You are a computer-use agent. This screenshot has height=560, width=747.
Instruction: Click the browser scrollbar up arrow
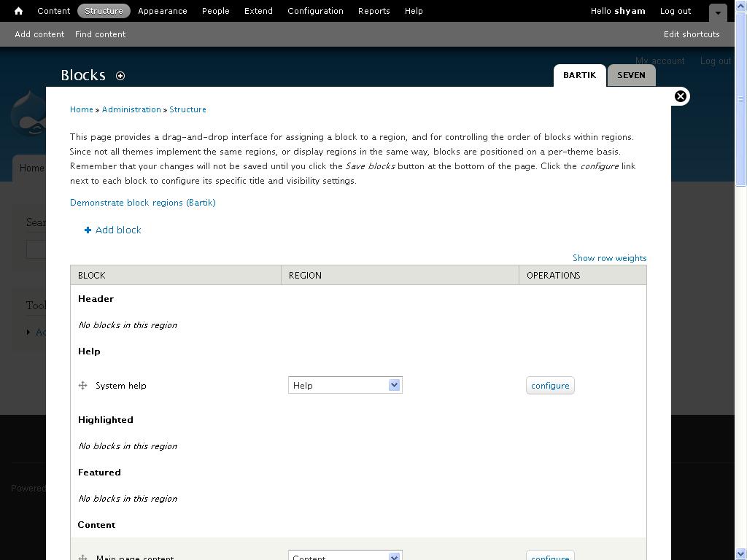click(741, 6)
